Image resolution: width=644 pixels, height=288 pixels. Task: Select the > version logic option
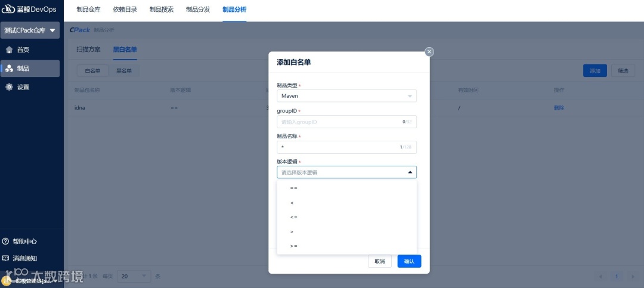click(346, 232)
